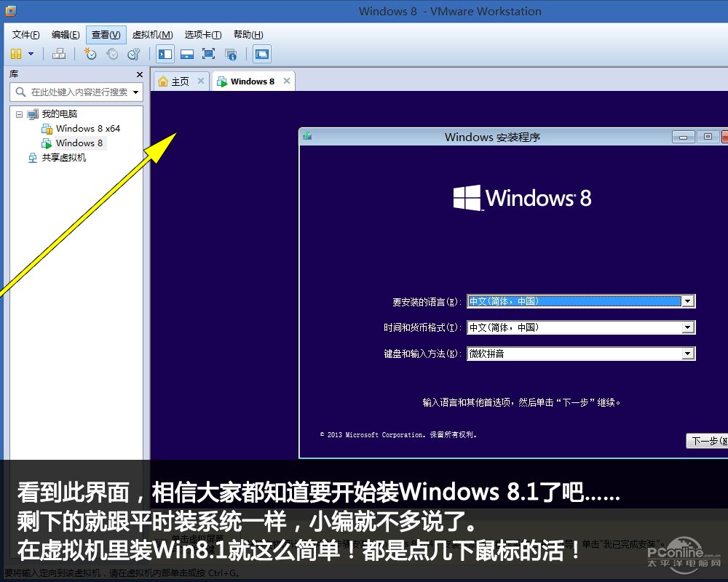The image size is (728, 582).
Task: Open the 文件(F) menu
Action: point(26,35)
